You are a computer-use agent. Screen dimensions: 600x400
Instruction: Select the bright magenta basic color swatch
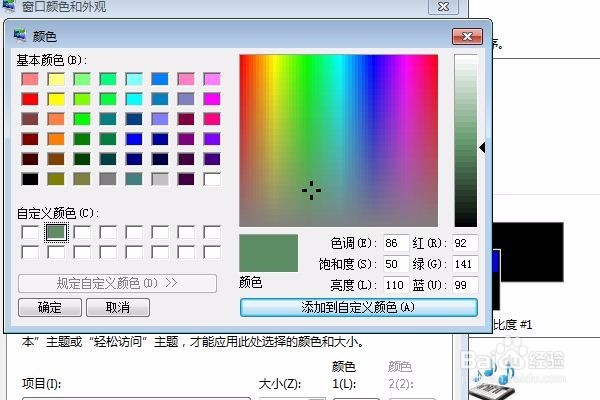tap(212, 99)
